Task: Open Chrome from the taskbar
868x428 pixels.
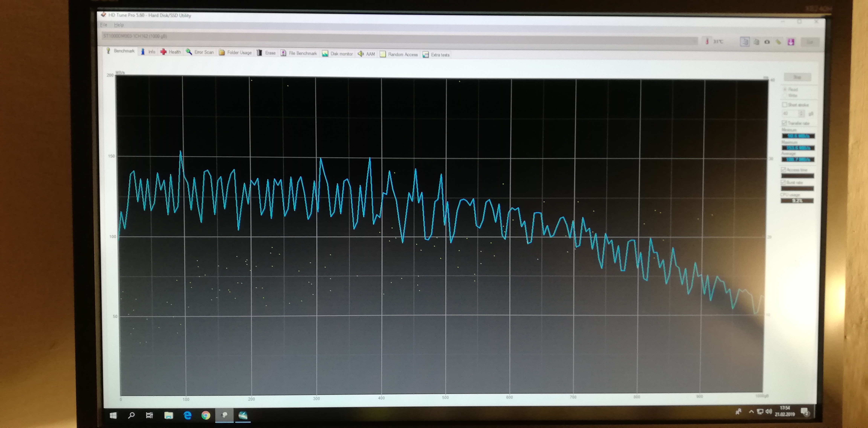Action: tap(206, 415)
